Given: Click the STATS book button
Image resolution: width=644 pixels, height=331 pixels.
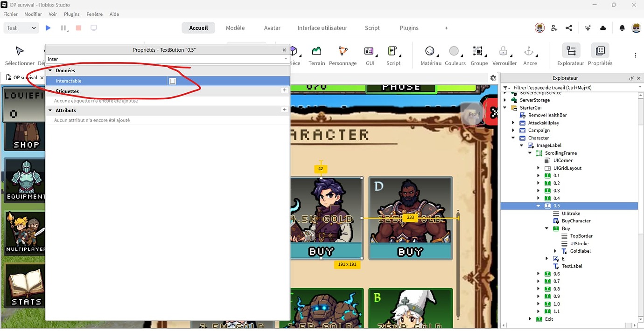Looking at the screenshot, I should 26,285.
